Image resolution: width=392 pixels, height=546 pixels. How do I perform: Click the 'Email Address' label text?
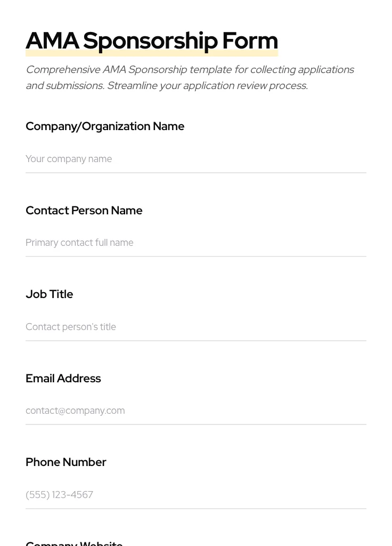63,379
